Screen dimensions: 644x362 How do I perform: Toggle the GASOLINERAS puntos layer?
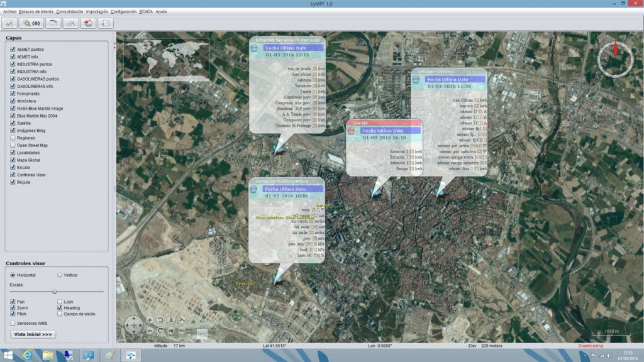pyautogui.click(x=13, y=79)
